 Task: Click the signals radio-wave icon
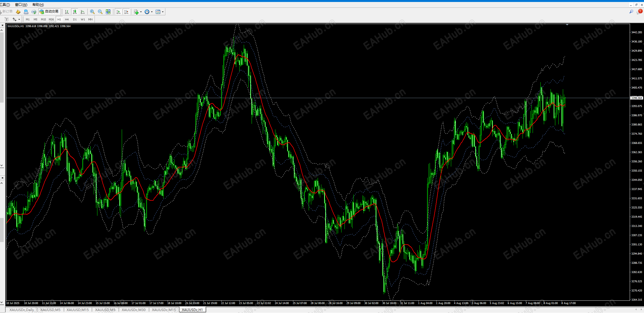coord(34,12)
